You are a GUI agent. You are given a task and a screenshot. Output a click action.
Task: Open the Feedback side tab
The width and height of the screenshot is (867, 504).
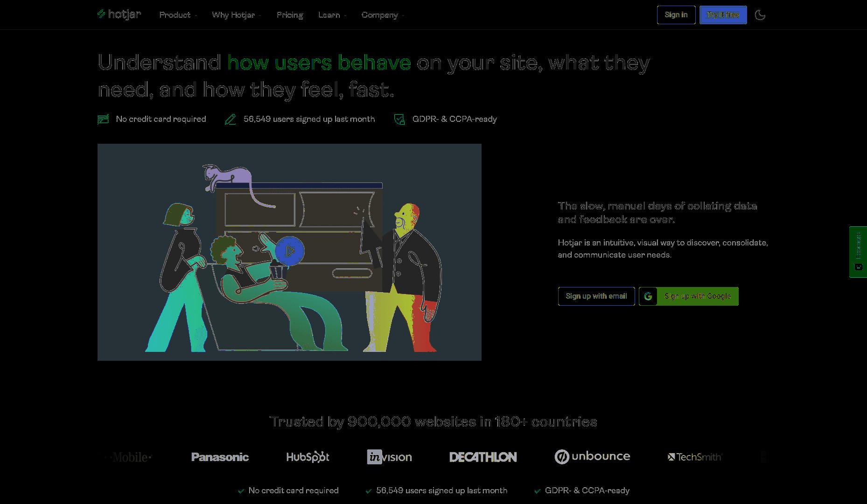tap(858, 252)
